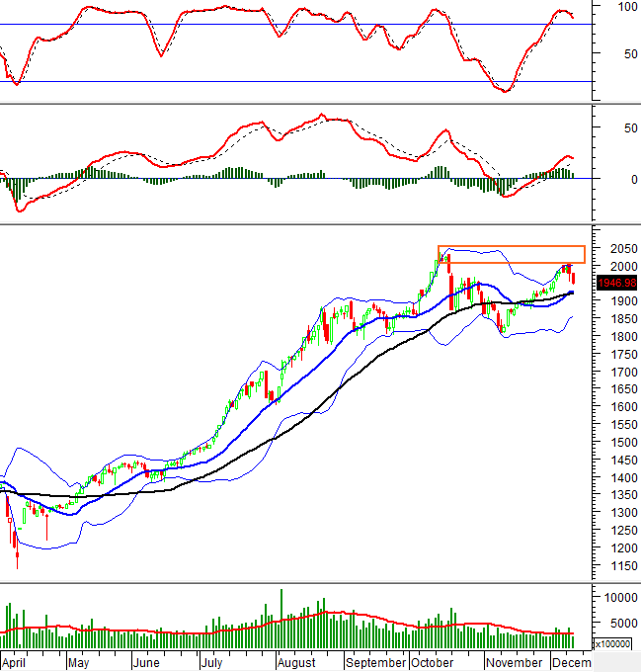
Task: Select the November label on the date axis
Action: click(x=513, y=662)
